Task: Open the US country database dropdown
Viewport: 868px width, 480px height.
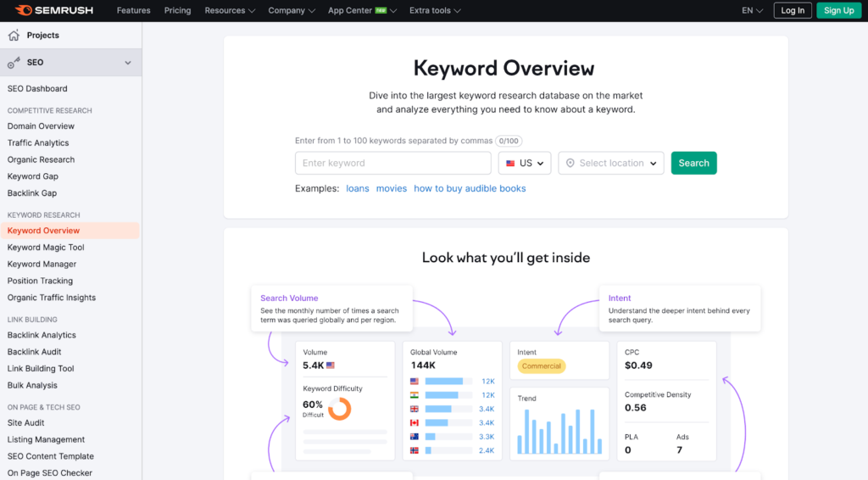Action: pyautogui.click(x=525, y=164)
